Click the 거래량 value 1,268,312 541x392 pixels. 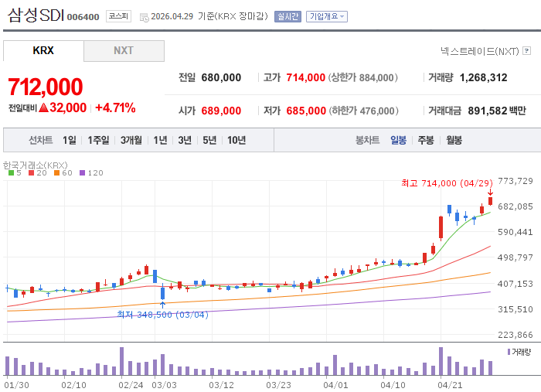tap(483, 77)
